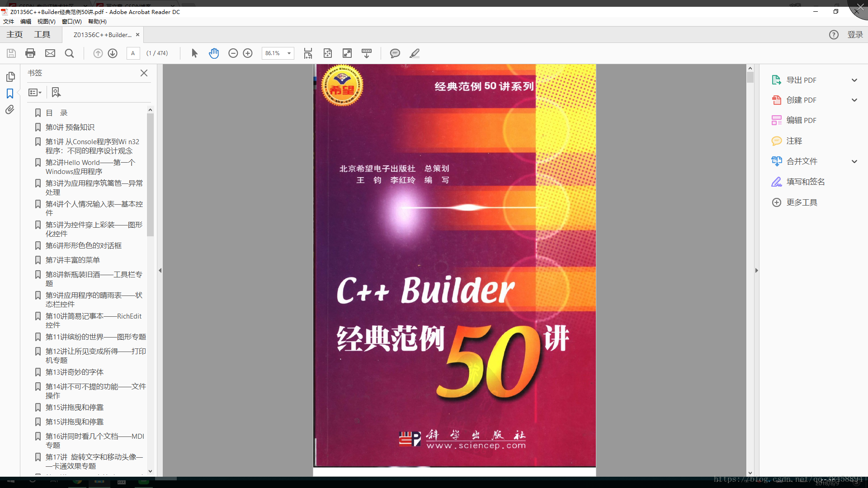Image resolution: width=868 pixels, height=488 pixels.
Task: Open the 编辑 menu
Action: click(26, 21)
